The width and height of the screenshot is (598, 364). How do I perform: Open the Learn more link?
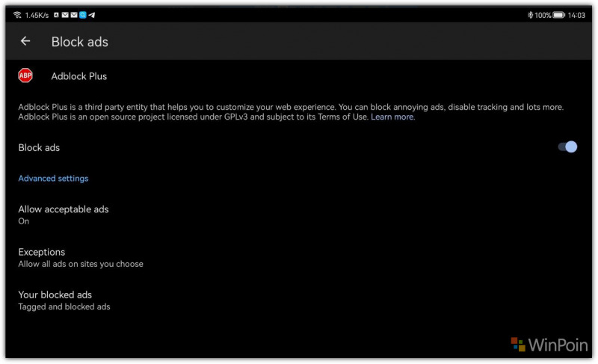click(392, 117)
